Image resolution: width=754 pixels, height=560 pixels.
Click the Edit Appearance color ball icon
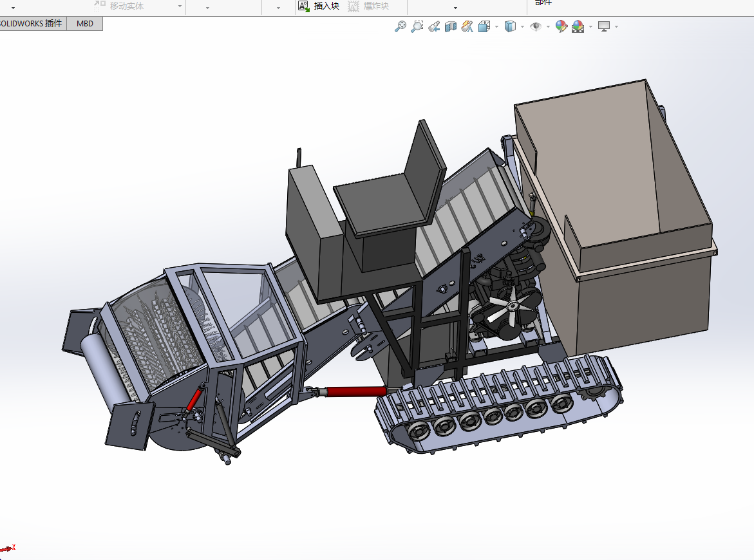pos(561,26)
